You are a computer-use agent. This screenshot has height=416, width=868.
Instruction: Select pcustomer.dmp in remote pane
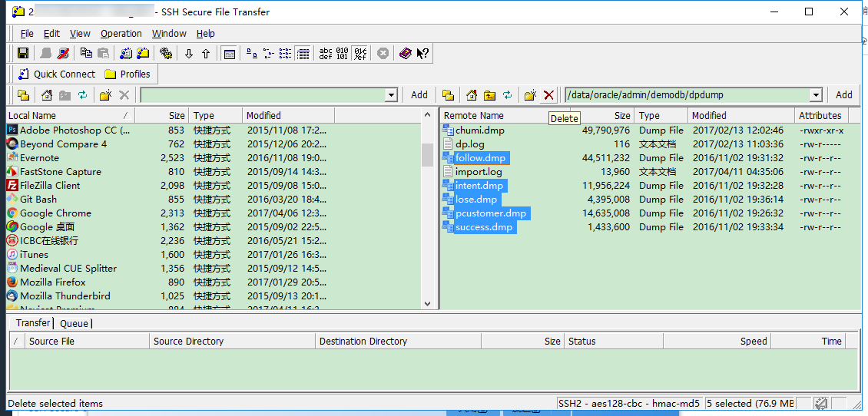click(491, 213)
